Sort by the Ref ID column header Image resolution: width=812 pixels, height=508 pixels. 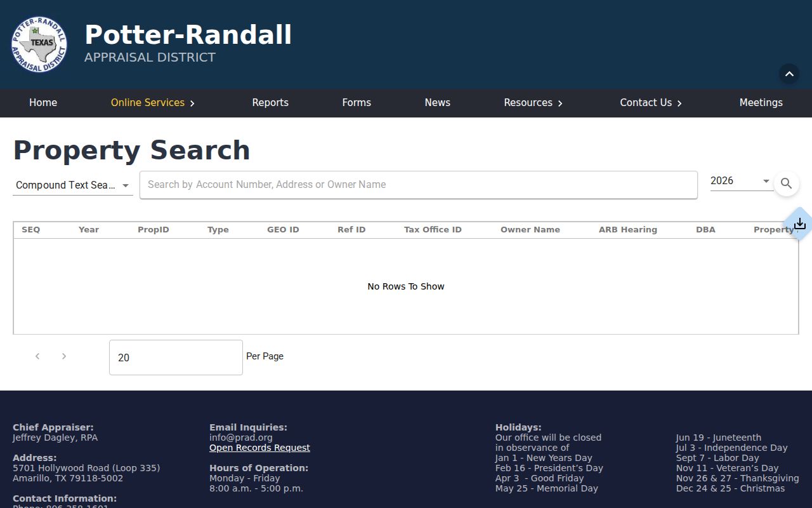351,230
